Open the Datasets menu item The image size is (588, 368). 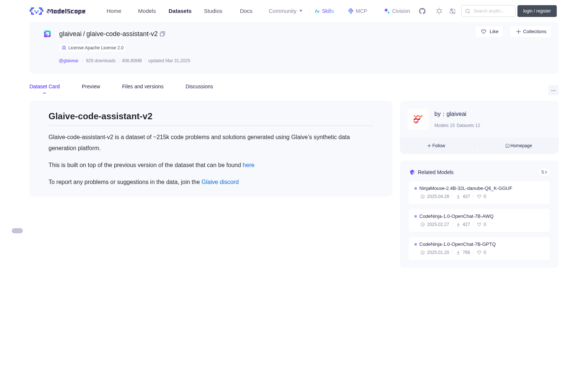pos(180,11)
